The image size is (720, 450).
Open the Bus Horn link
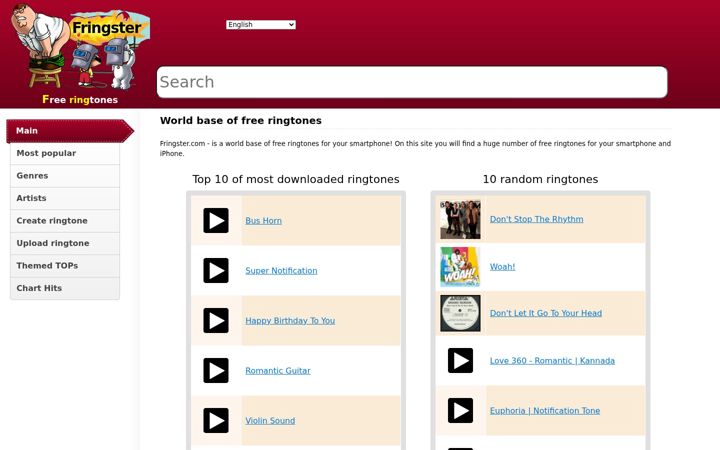click(264, 220)
